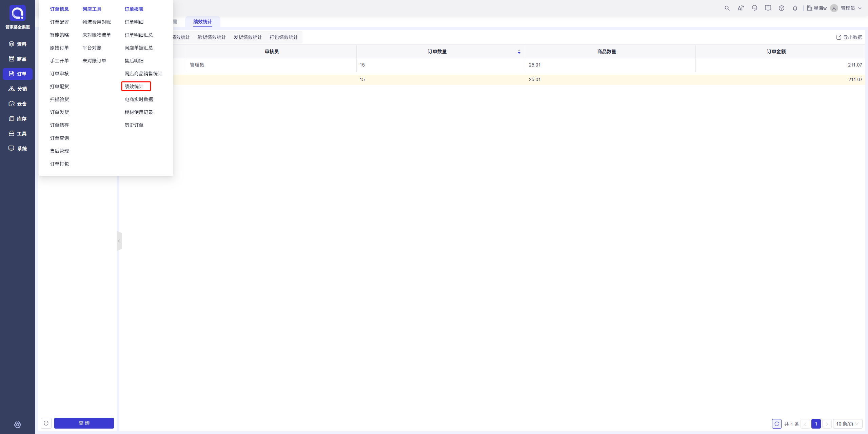Open 订单打包 menu item
The height and width of the screenshot is (434, 868).
59,164
